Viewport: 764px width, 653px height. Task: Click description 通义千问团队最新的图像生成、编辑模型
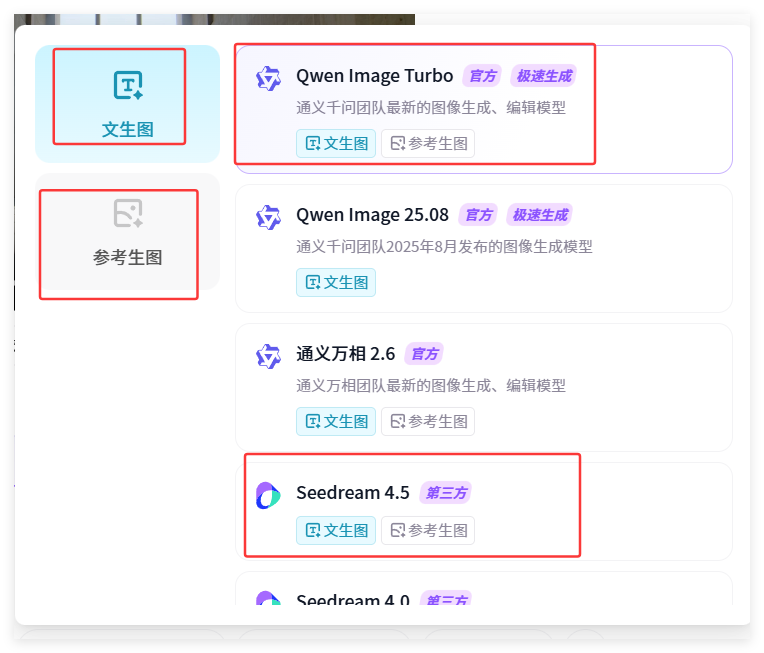431,107
